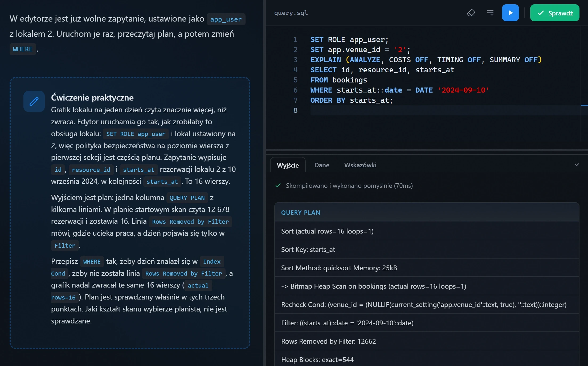588x366 pixels.
Task: Collapse the output panel with the chevron
Action: [577, 165]
